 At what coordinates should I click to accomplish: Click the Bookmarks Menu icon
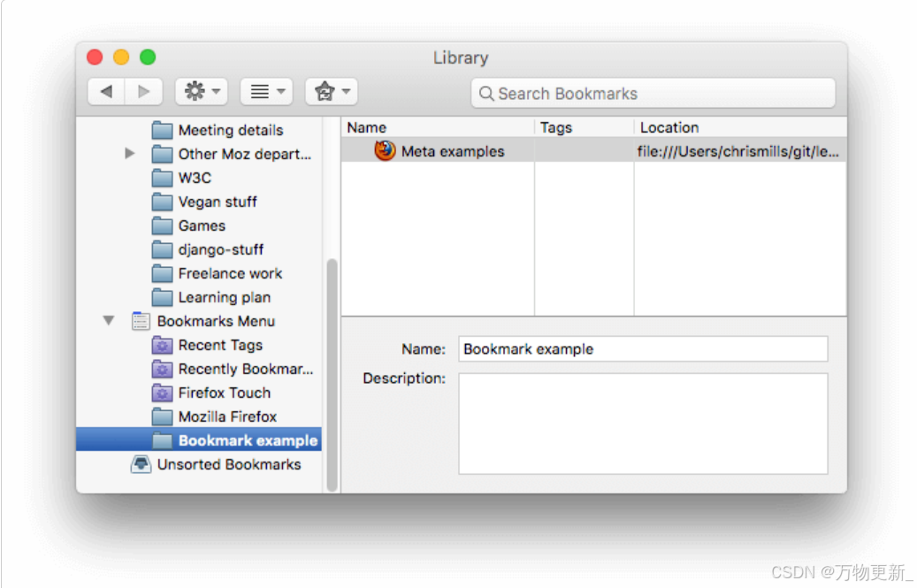pos(141,321)
